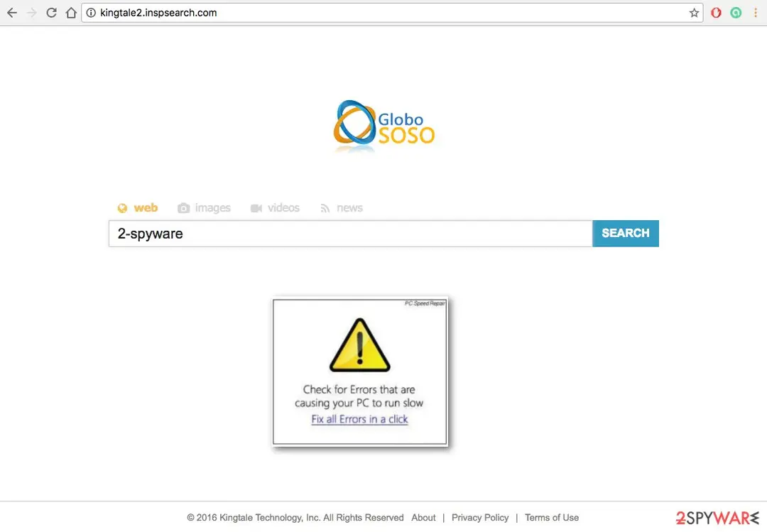The height and width of the screenshot is (532, 767).
Task: Click the browser forward arrow
Action: click(32, 13)
